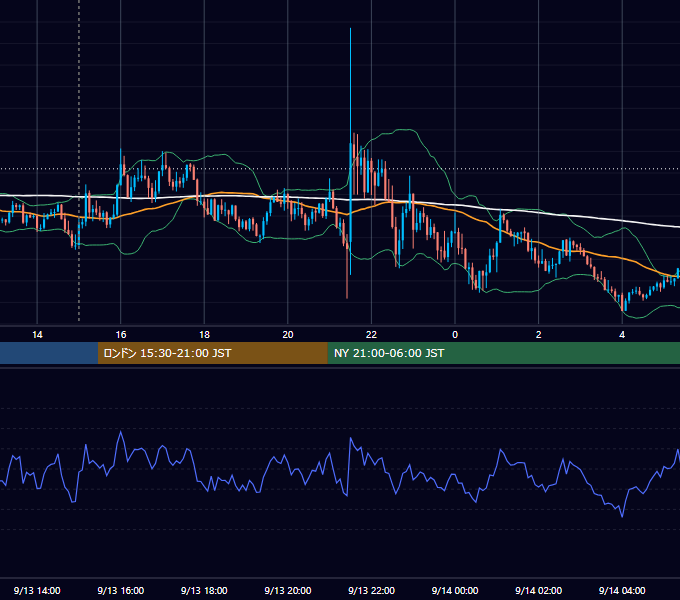Click the '9/14 04:00' date label
Image resolution: width=680 pixels, height=600 pixels.
(622, 590)
